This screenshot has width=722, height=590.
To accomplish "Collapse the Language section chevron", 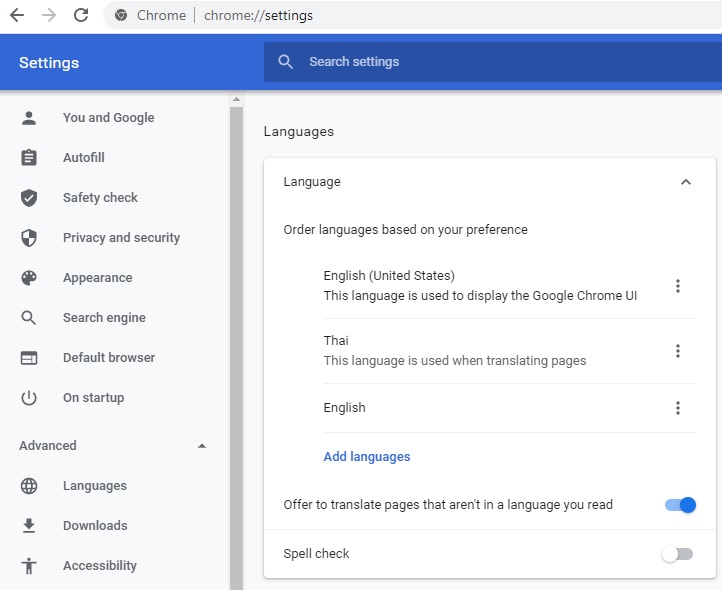I will [x=685, y=182].
